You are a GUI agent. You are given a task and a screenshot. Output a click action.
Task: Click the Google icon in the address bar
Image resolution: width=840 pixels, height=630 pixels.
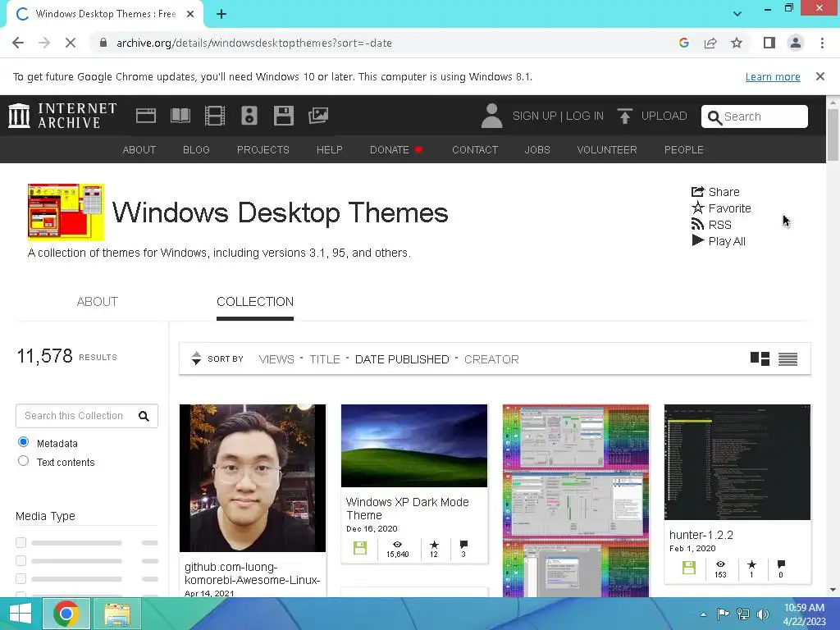coord(683,43)
